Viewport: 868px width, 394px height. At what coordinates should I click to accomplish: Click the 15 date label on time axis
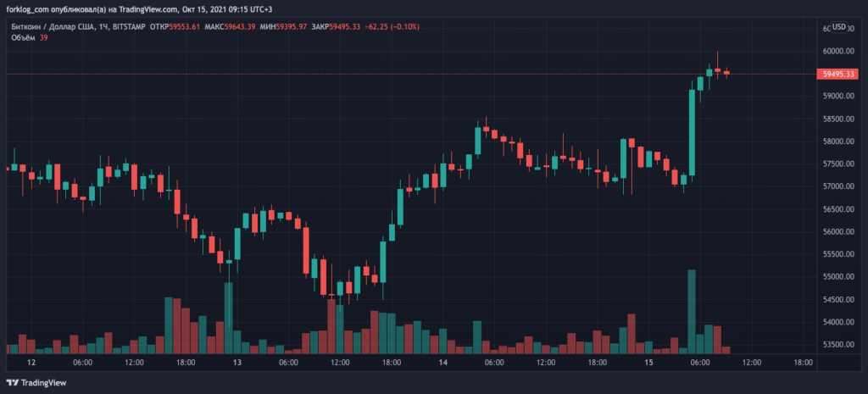pos(649,363)
